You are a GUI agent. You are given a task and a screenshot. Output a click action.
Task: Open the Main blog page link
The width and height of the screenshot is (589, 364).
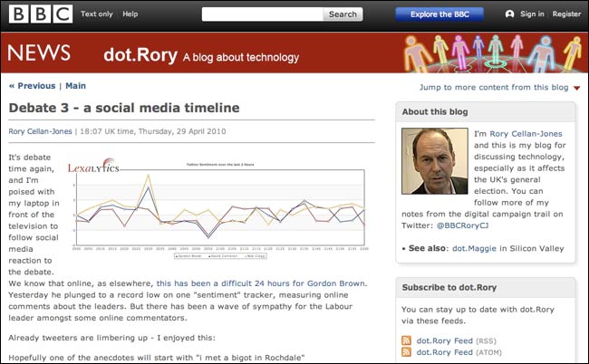75,86
